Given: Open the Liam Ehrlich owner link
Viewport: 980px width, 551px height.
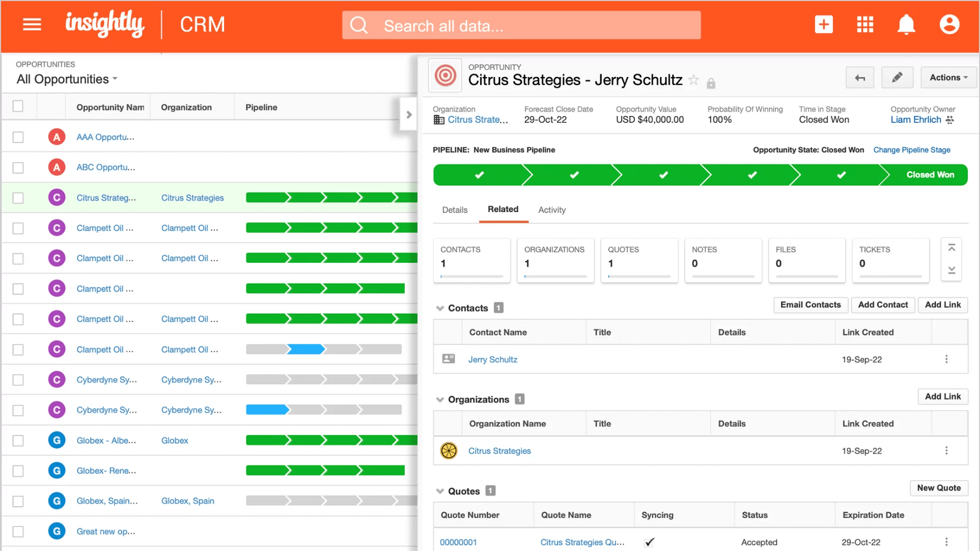Looking at the screenshot, I should point(916,120).
